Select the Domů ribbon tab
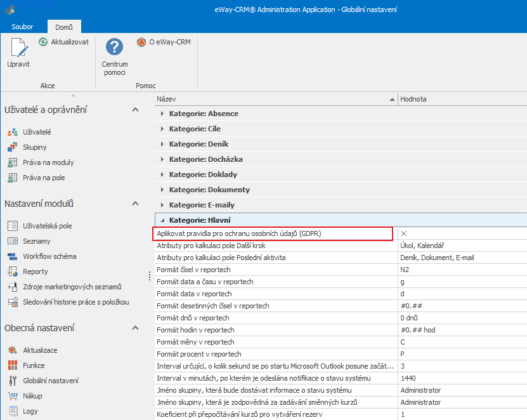The height and width of the screenshot is (420, 527). coord(64,27)
